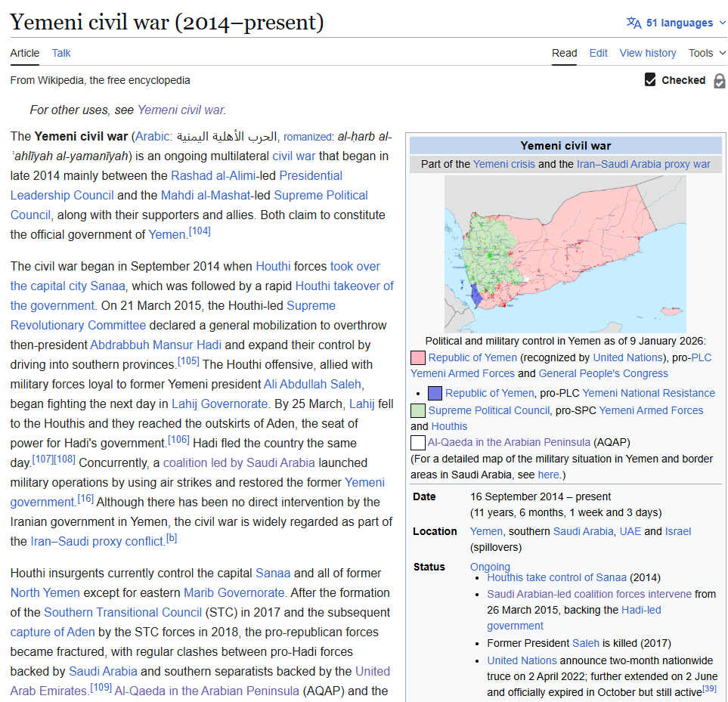
Task: Open the General People's Congress link
Action: click(x=603, y=373)
